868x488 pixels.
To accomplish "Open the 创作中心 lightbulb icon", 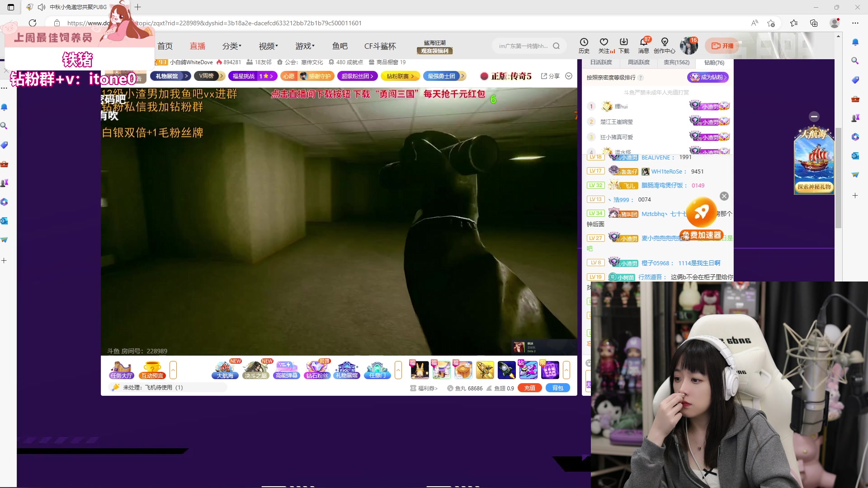I will click(664, 42).
